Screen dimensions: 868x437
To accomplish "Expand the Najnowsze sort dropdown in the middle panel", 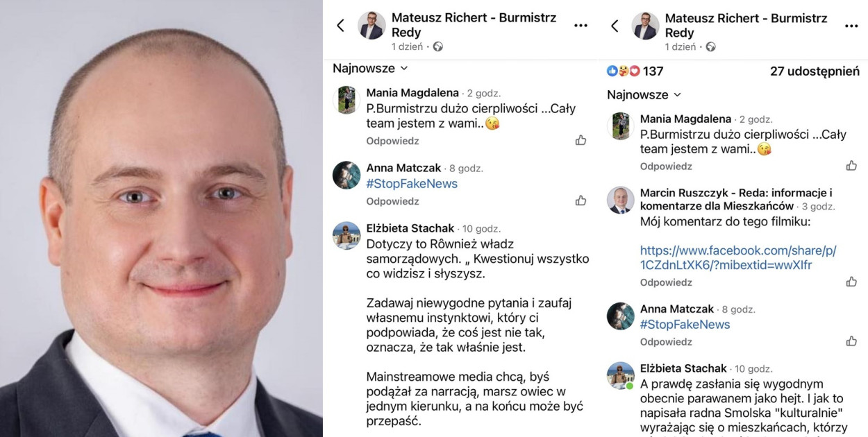I will coord(370,68).
